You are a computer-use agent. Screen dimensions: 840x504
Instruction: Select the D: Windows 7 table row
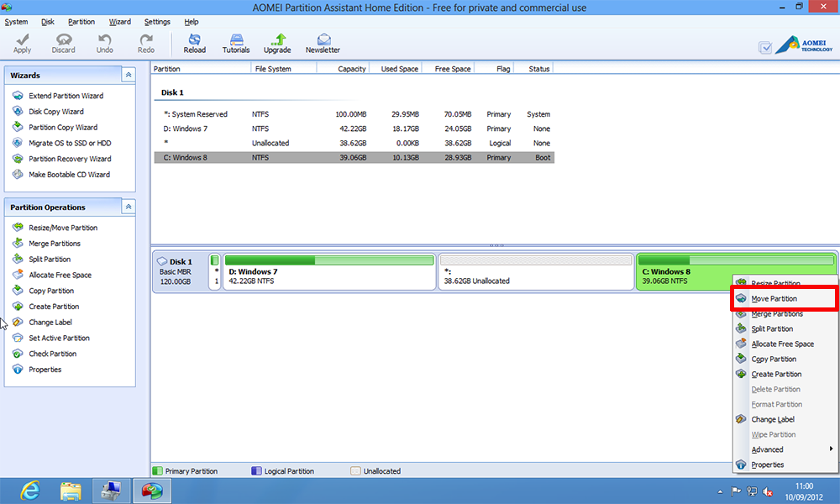click(x=354, y=129)
